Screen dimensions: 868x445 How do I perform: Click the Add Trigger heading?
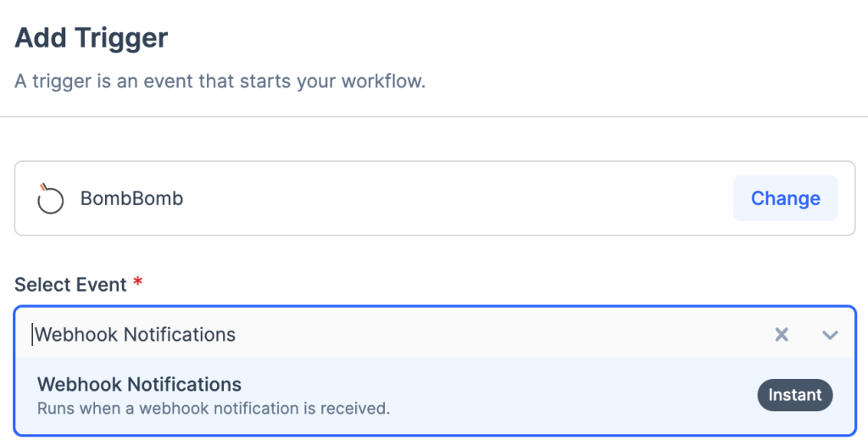[92, 38]
